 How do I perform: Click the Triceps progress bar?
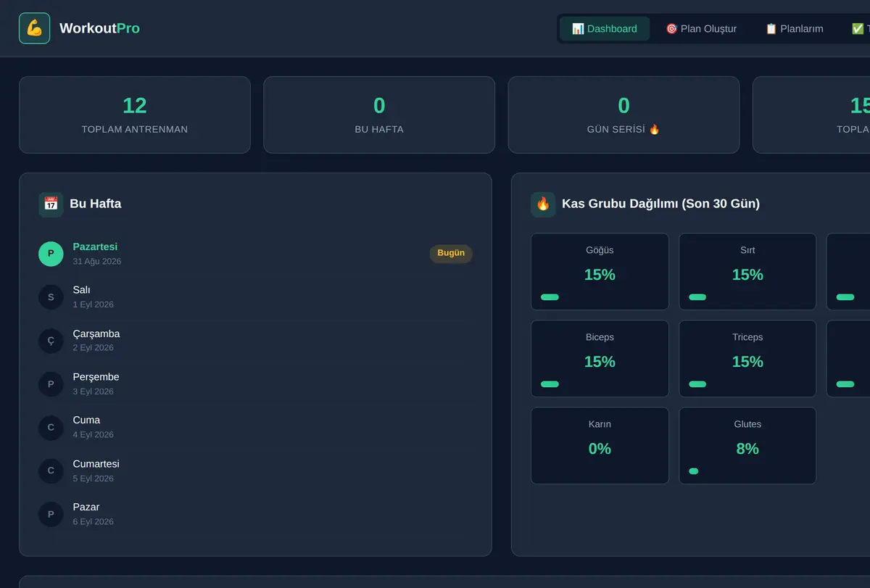click(x=697, y=384)
